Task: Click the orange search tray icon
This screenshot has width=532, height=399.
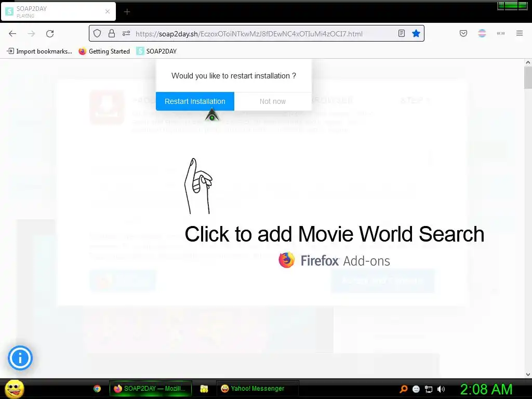Action: click(x=403, y=389)
